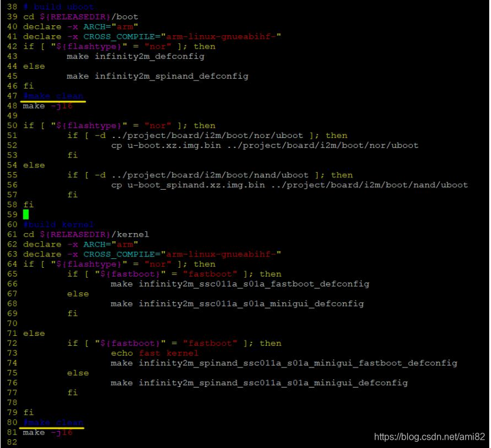491x448 pixels.
Task: Click 'make -j16' on line 81
Action: (48, 432)
